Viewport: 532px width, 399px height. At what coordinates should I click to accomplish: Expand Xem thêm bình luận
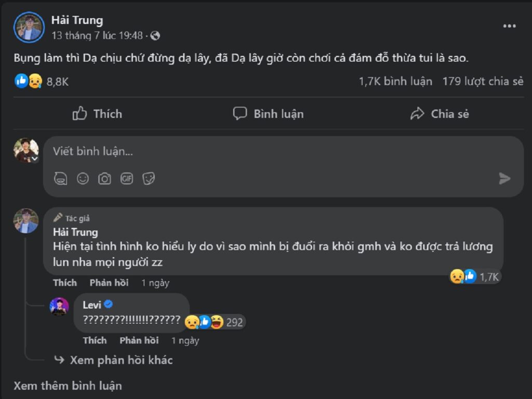point(68,385)
